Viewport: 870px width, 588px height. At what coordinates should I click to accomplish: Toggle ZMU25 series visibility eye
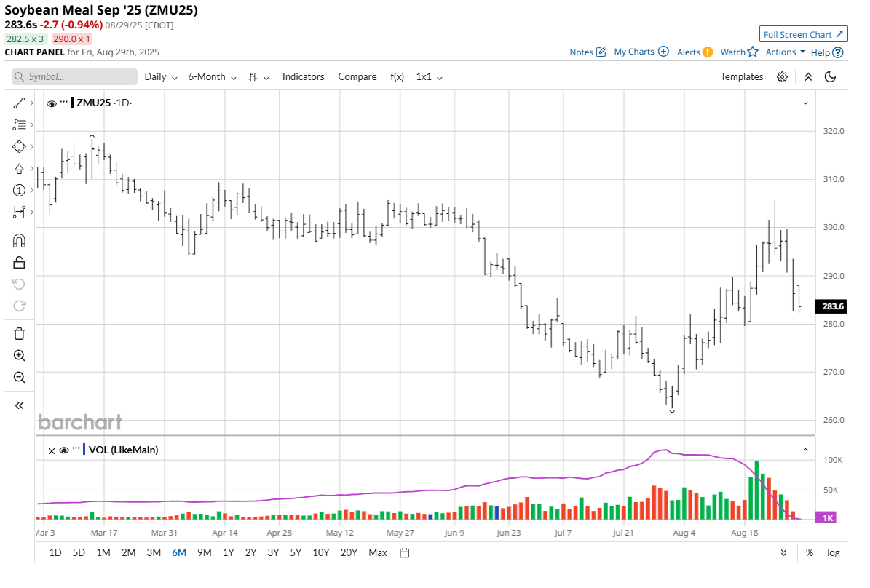52,103
